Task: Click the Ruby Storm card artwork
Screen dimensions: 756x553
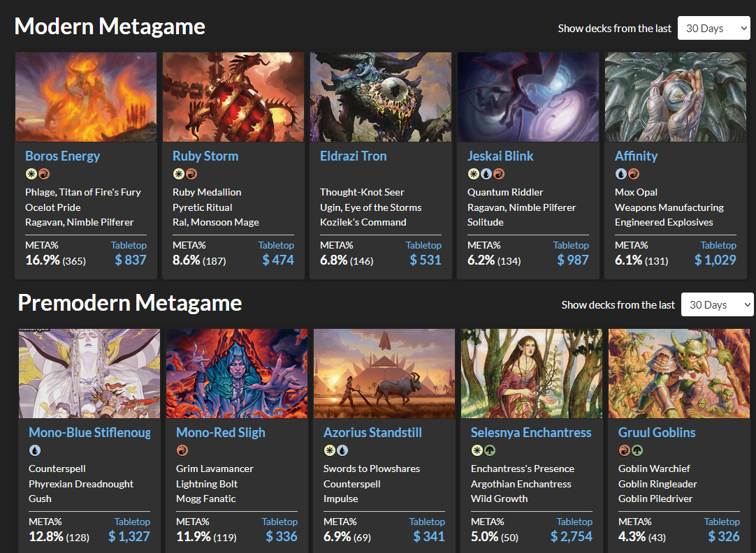Action: (x=233, y=97)
